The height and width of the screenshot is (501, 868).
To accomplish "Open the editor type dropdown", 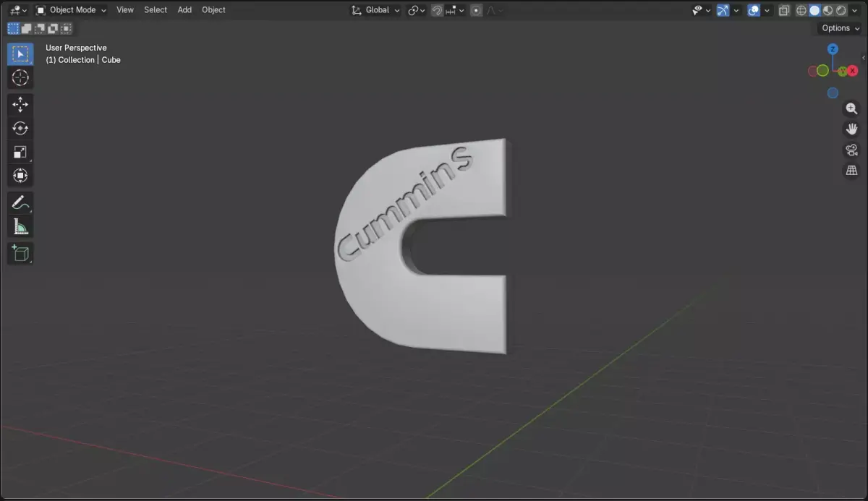I will (x=19, y=10).
